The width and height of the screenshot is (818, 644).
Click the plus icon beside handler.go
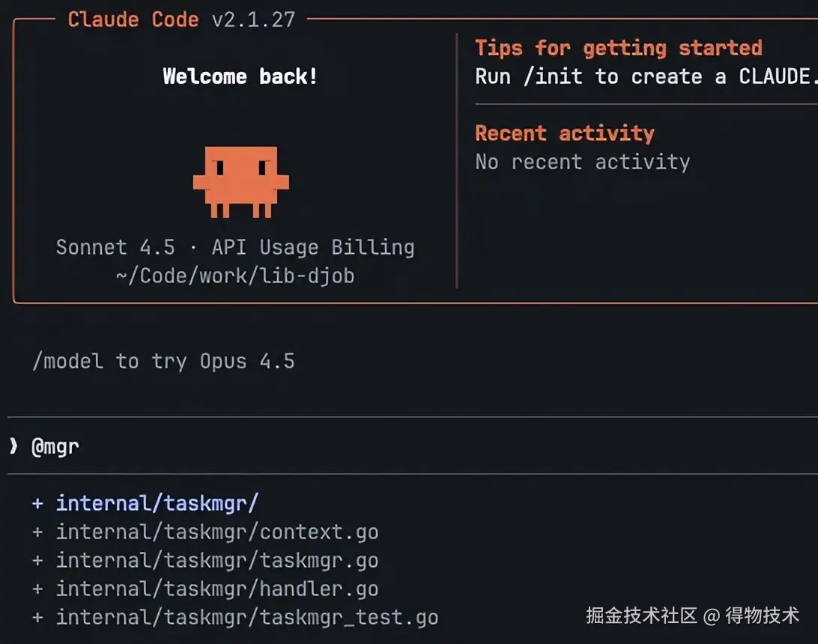point(37,589)
